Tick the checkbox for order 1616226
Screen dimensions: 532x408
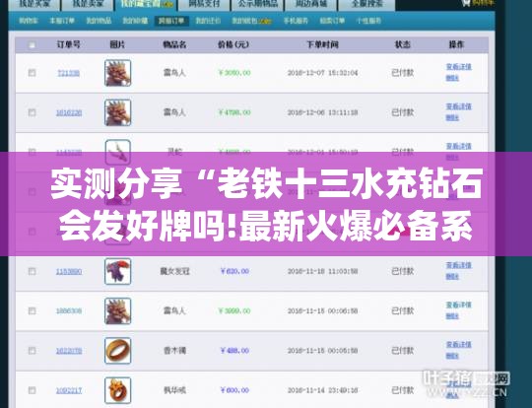click(x=32, y=112)
